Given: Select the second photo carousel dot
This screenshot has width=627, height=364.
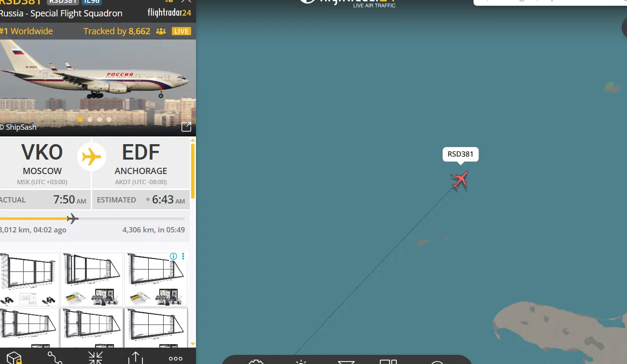Looking at the screenshot, I should click(90, 120).
